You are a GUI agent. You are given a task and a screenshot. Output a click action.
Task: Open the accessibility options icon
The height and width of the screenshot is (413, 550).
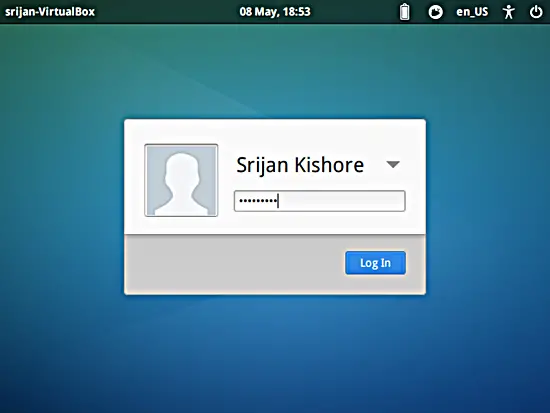point(508,12)
